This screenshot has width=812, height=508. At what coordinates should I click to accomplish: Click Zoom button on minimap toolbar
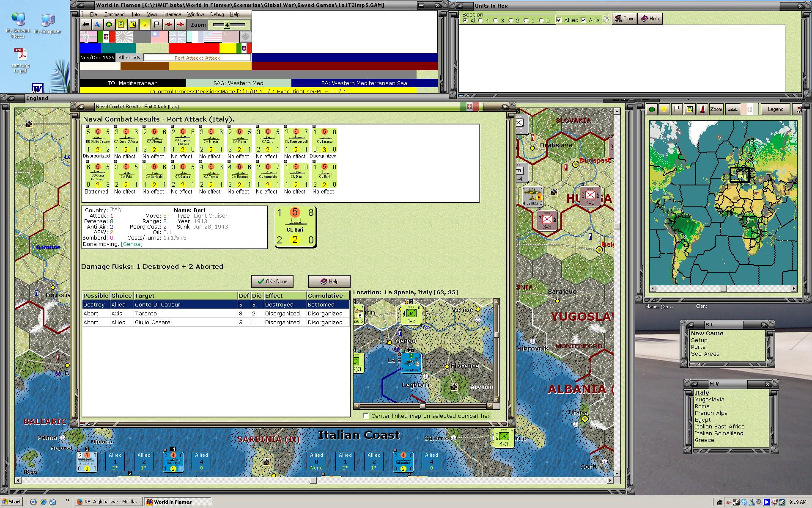[716, 109]
